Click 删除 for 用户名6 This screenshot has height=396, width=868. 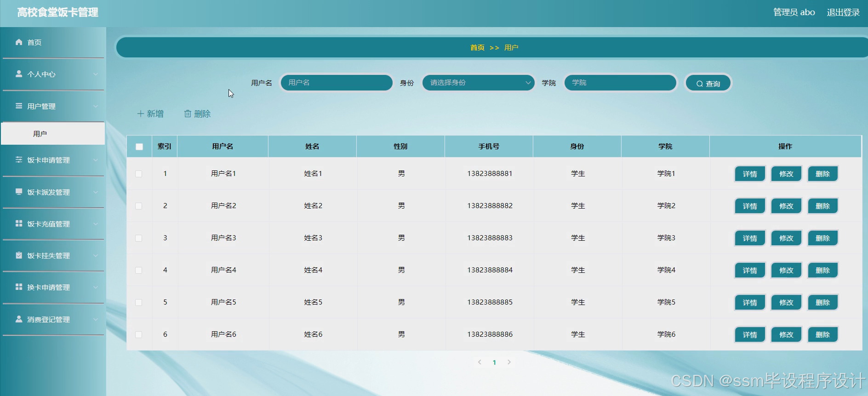pyautogui.click(x=822, y=334)
